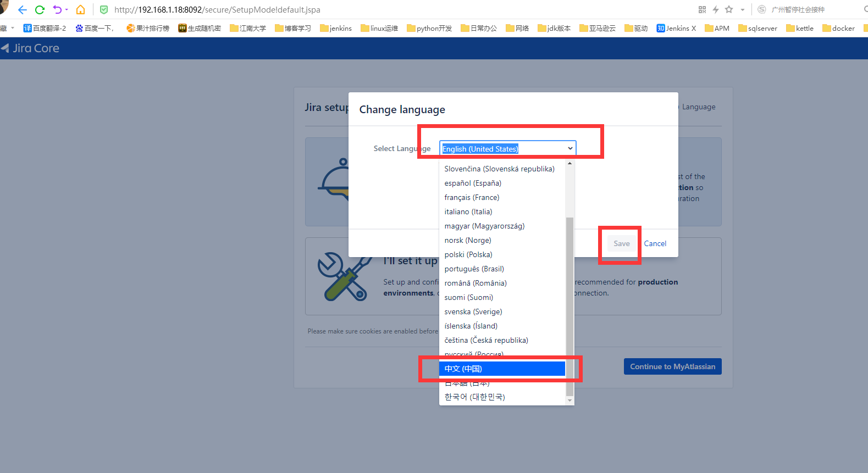Click the lightning speed-mode icon
The image size is (868, 473).
coord(716,9)
